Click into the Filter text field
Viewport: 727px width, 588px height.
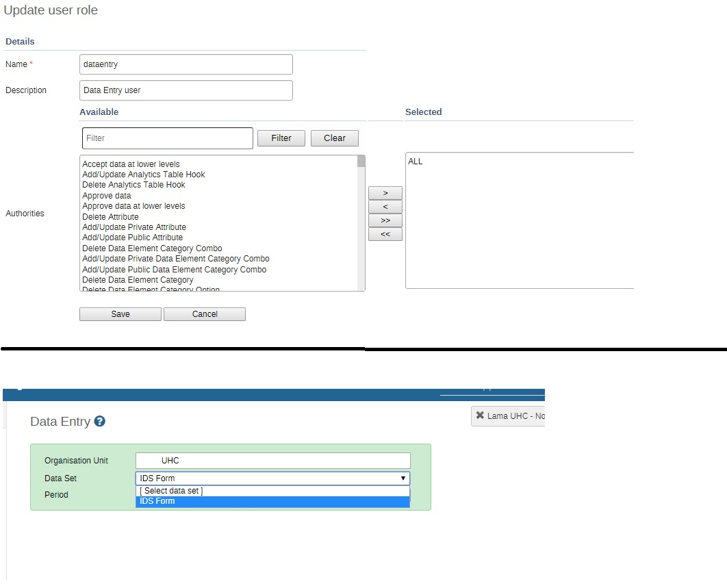pyautogui.click(x=167, y=138)
